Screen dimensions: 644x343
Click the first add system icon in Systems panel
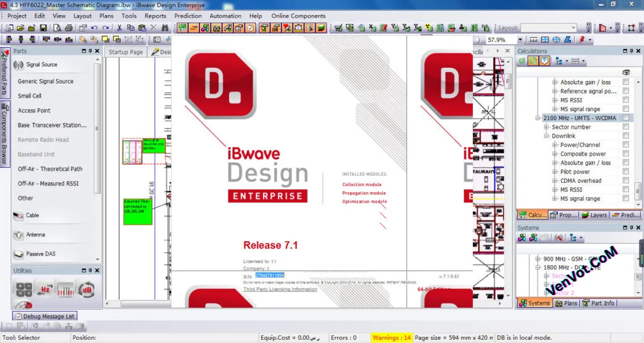click(522, 237)
